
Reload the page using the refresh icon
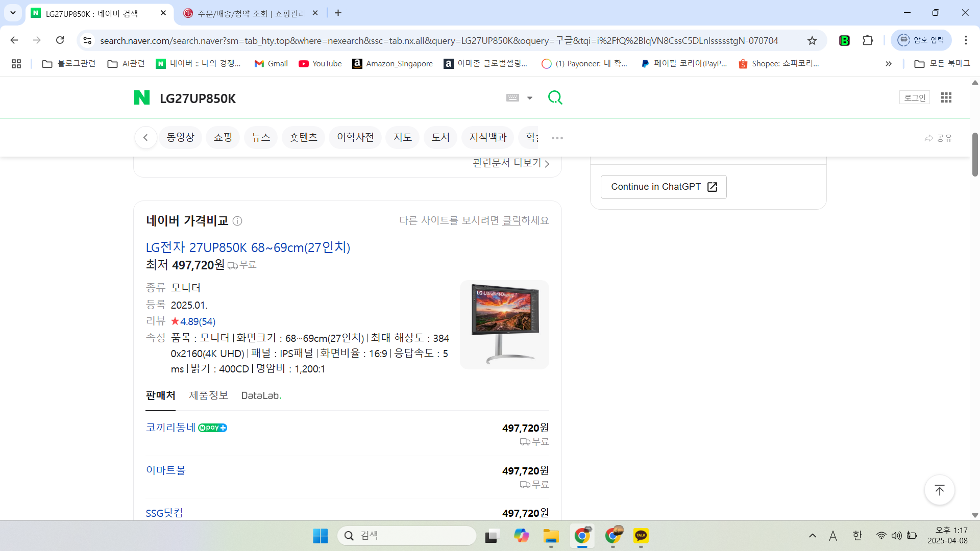point(60,40)
